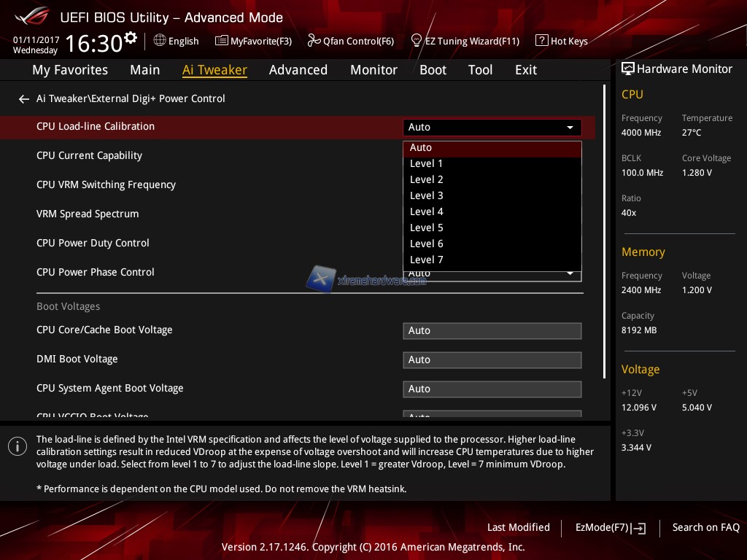Screen dimensions: 747x560
Task: Click the globe icon for English language
Action: click(x=160, y=41)
